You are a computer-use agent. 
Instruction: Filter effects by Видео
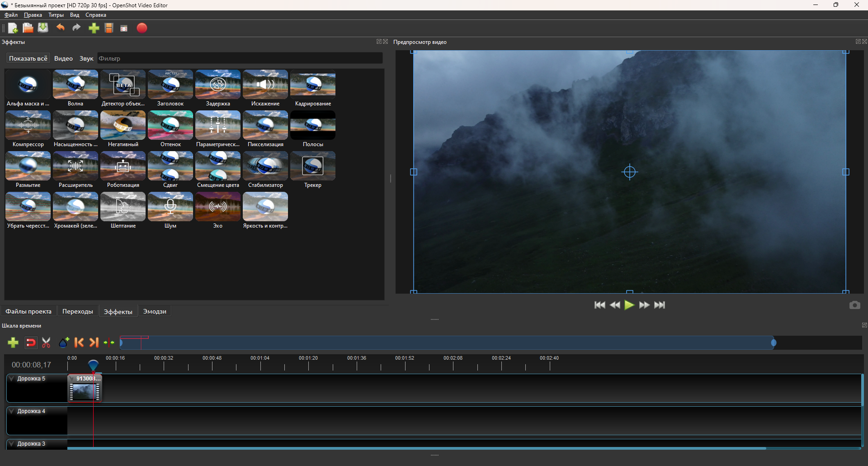tap(63, 58)
